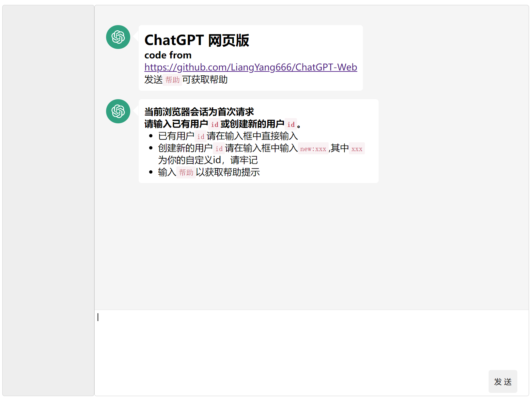The width and height of the screenshot is (532, 401).
Task: Click the 'code from' text
Action: click(168, 55)
